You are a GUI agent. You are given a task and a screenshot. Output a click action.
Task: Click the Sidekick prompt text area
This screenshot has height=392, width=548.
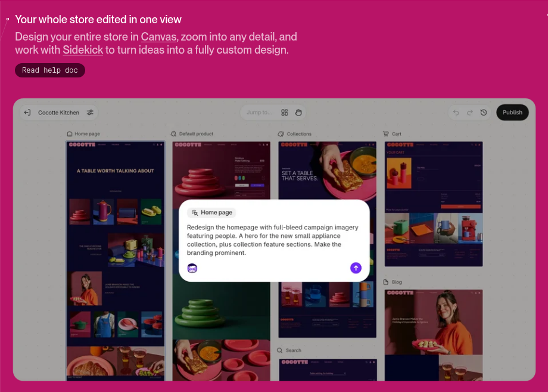[x=273, y=240]
